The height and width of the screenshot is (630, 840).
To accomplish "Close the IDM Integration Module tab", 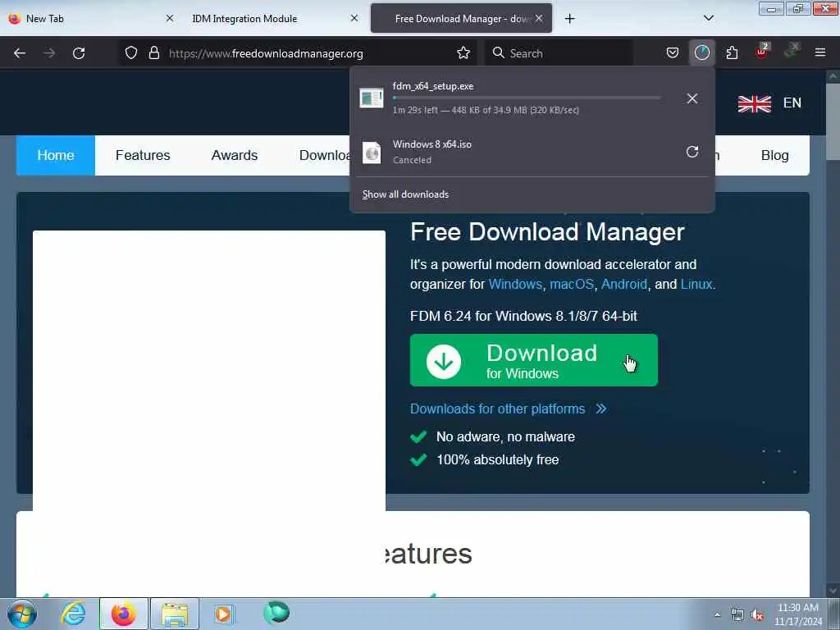I will click(354, 18).
